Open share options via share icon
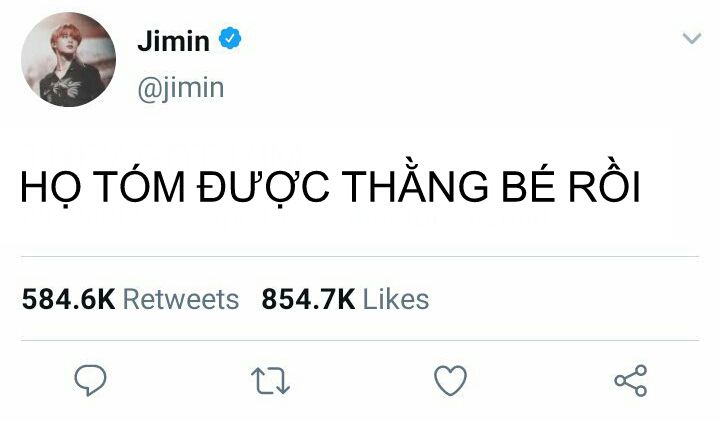The width and height of the screenshot is (720, 421). tap(631, 381)
